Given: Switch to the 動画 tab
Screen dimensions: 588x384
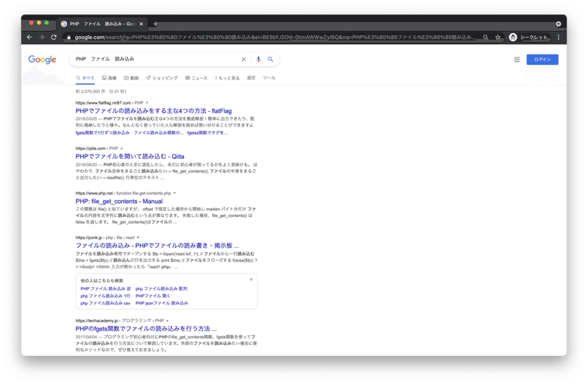Looking at the screenshot, I should click(132, 78).
